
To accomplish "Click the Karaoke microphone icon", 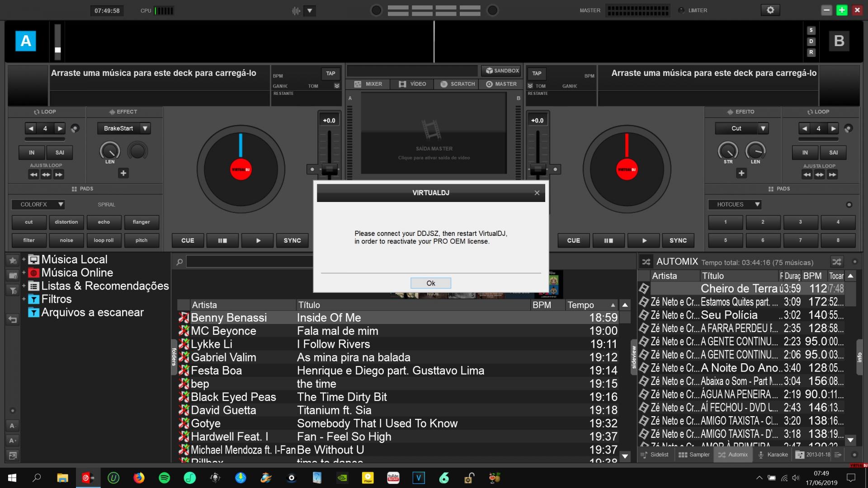I will 760,455.
